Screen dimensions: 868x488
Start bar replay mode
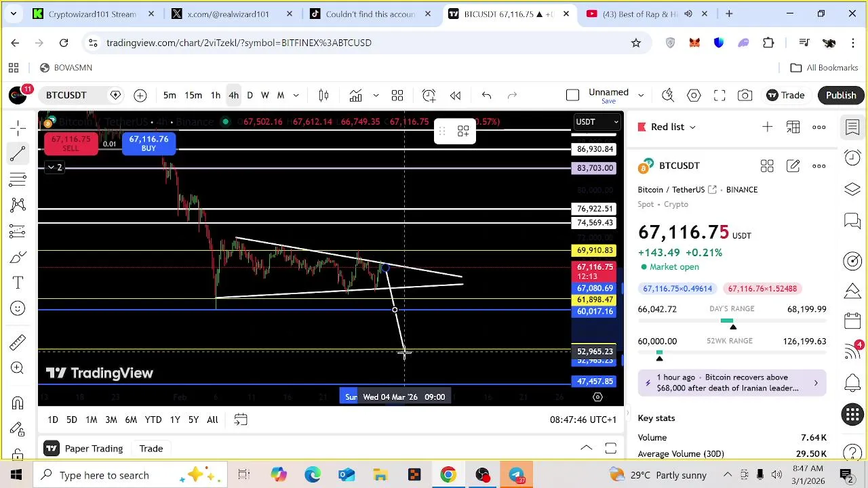point(455,96)
